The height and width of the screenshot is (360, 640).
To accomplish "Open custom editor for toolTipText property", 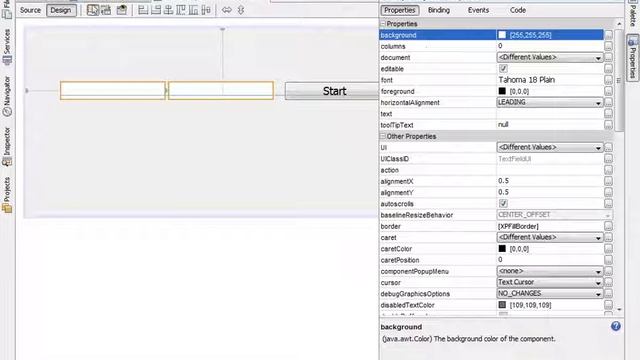I will (x=608, y=125).
